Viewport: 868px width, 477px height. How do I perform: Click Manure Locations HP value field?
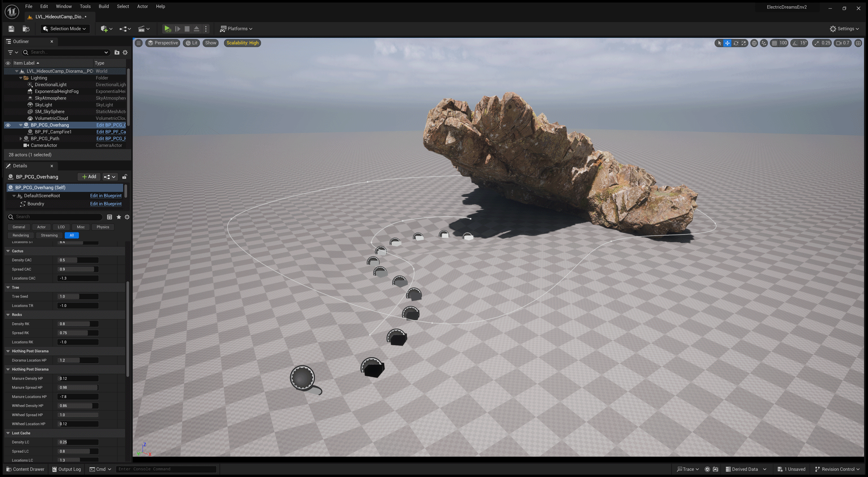pyautogui.click(x=78, y=397)
